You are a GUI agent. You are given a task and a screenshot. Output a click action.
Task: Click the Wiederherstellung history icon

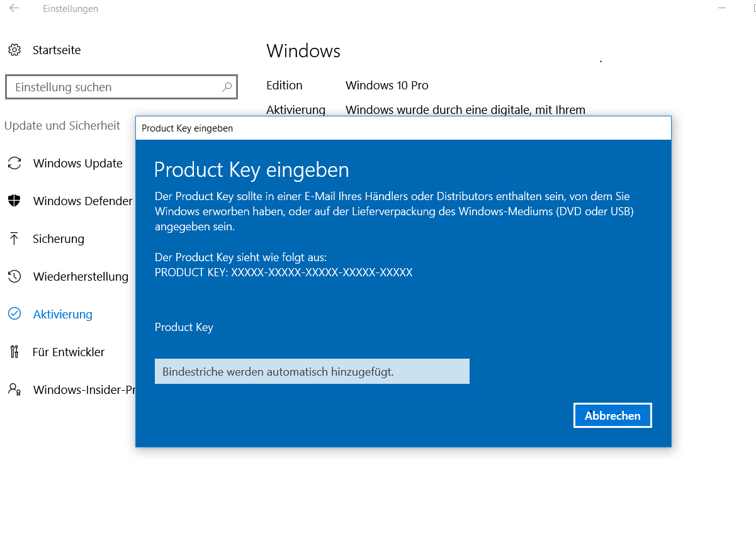[x=14, y=276]
